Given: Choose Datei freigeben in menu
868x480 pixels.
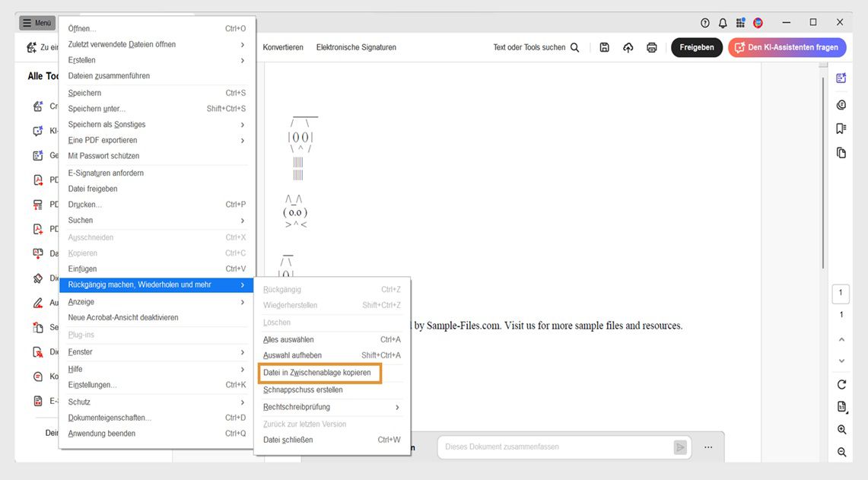Looking at the screenshot, I should pos(157,189).
